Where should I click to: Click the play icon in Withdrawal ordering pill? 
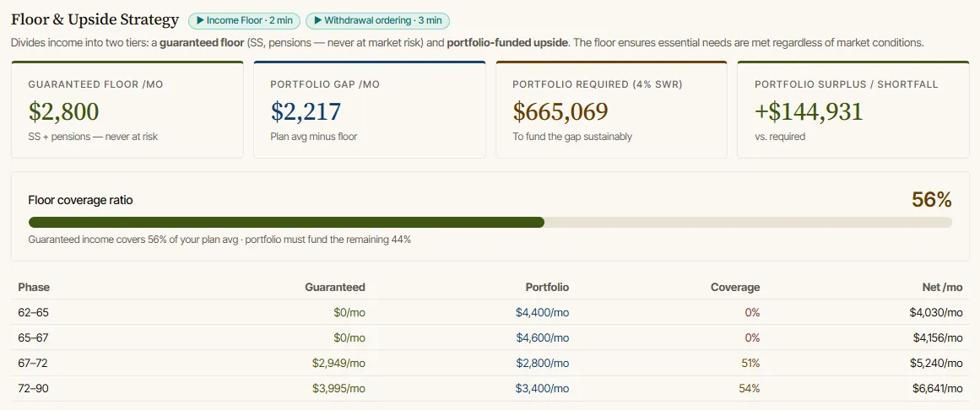point(317,20)
